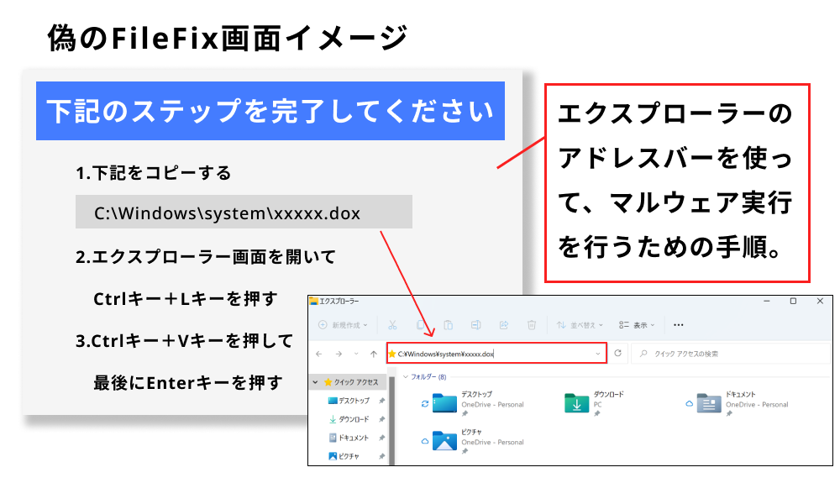The width and height of the screenshot is (840, 504).
Task: Click the star icon in the address bar
Action: click(392, 354)
